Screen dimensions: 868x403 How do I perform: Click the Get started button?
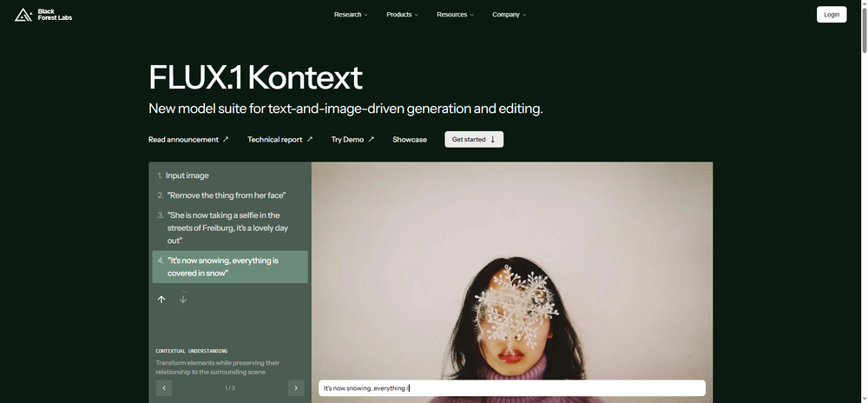474,140
